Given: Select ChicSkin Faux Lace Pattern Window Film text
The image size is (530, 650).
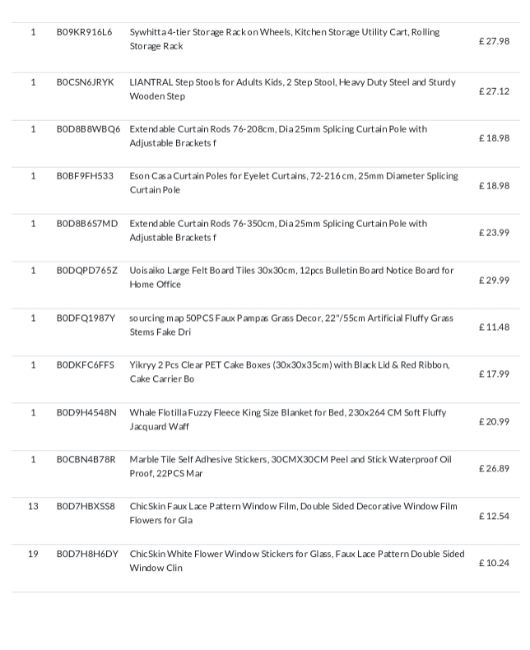Looking at the screenshot, I should (x=293, y=513).
